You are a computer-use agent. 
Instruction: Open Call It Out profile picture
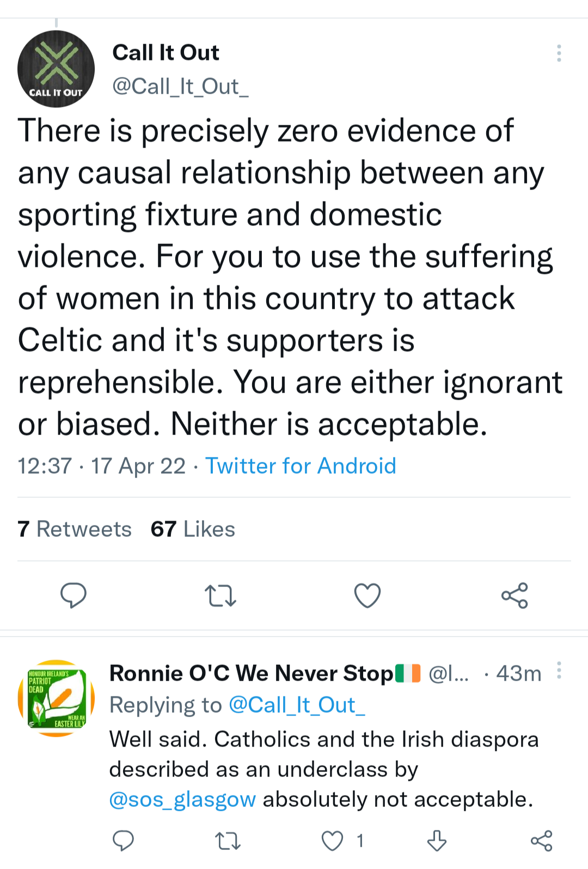coord(56,69)
